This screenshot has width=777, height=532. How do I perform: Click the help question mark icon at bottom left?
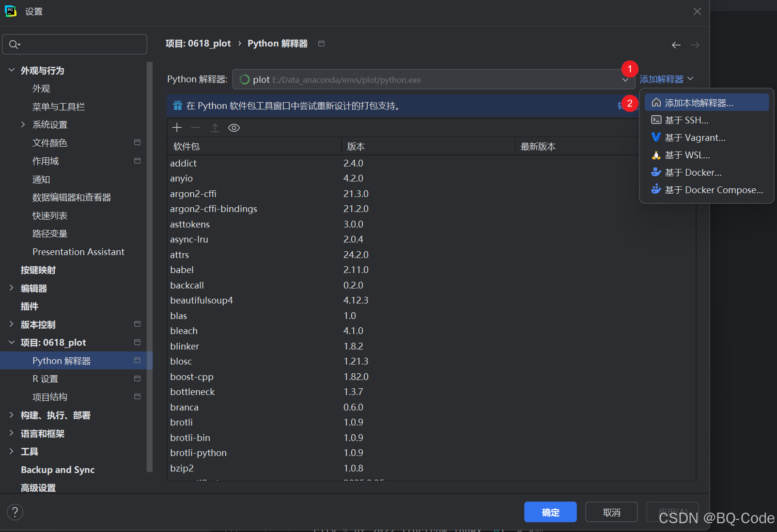point(15,512)
